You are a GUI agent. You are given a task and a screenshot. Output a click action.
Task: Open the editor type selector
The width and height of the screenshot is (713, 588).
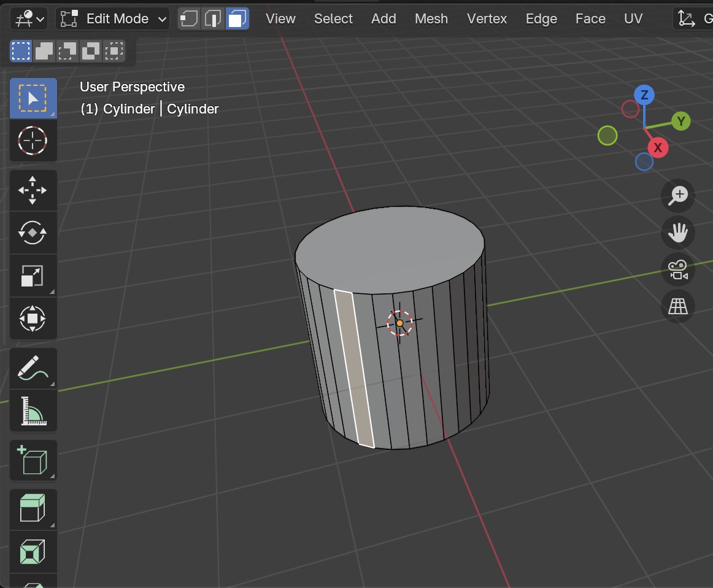tap(29, 18)
